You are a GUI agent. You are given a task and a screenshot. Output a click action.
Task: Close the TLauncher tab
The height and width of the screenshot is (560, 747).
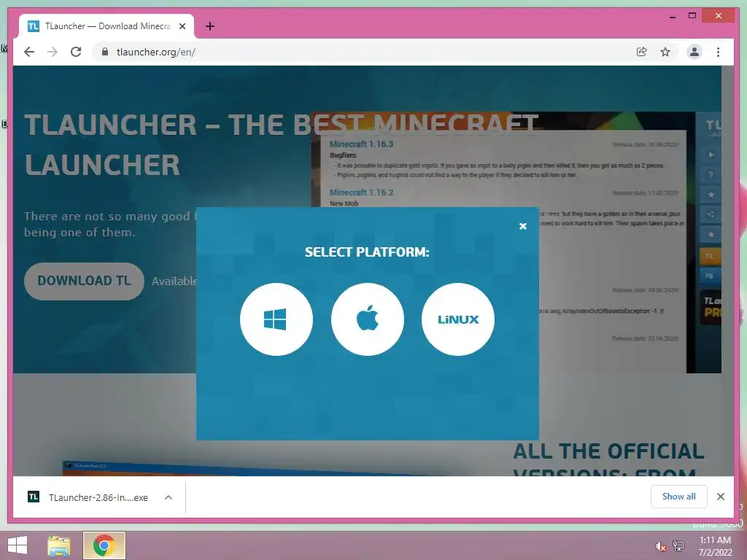pyautogui.click(x=182, y=26)
